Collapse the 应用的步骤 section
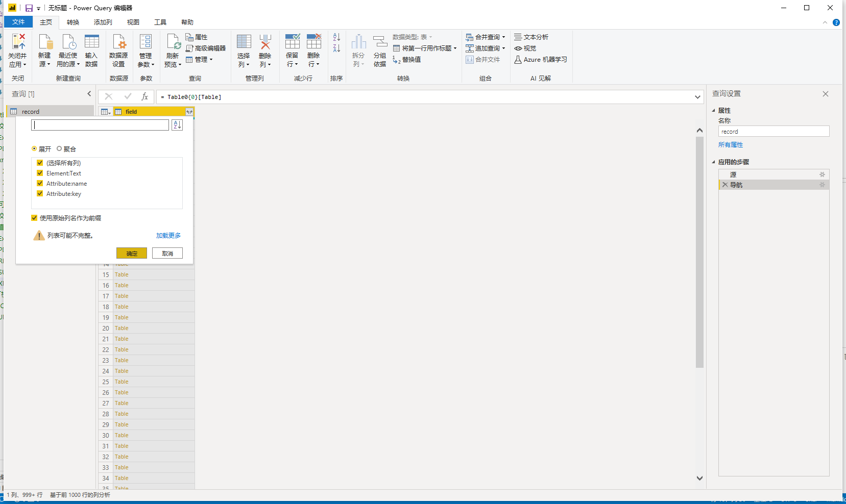 (x=714, y=162)
